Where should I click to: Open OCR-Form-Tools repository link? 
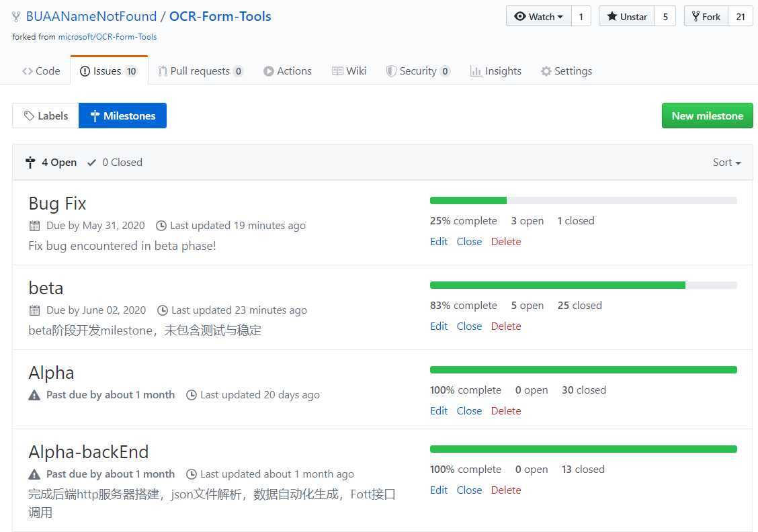point(220,16)
